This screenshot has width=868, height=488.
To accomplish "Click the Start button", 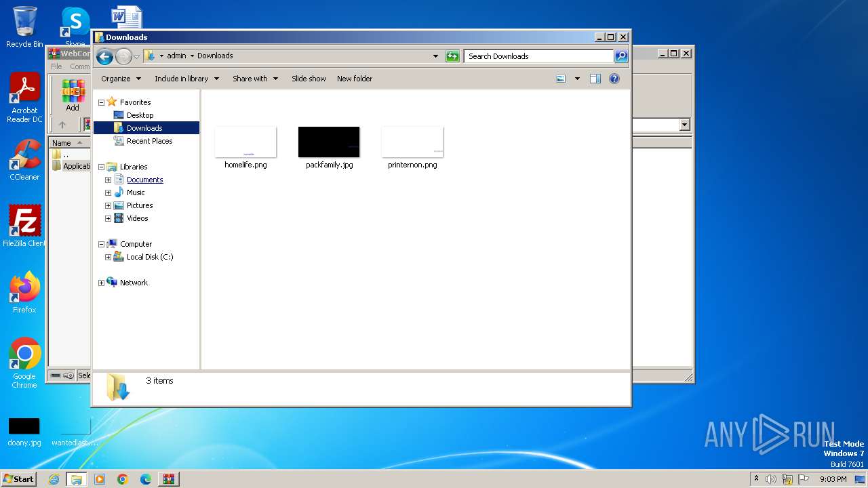I will point(18,479).
